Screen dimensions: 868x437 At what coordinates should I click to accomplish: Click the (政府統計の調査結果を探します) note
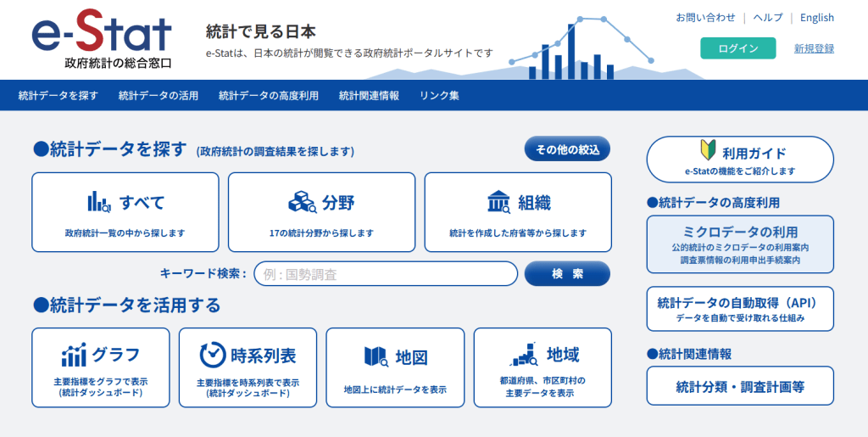275,151
